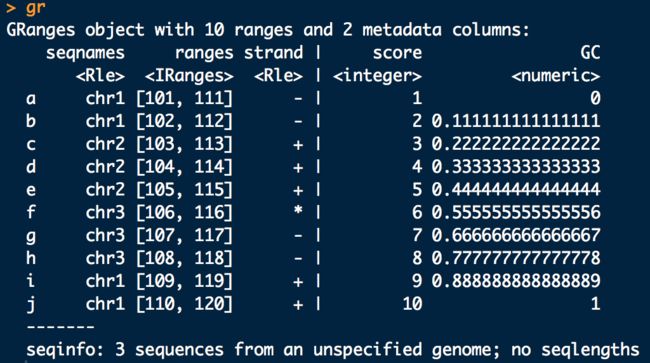The width and height of the screenshot is (650, 363).
Task: Click the row b GC value 0.111111111111111
Action: [x=516, y=121]
